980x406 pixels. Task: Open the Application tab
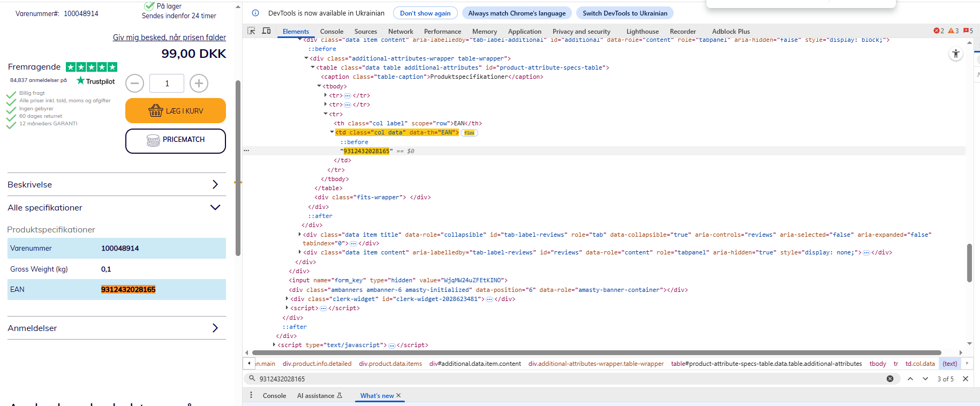click(x=525, y=32)
